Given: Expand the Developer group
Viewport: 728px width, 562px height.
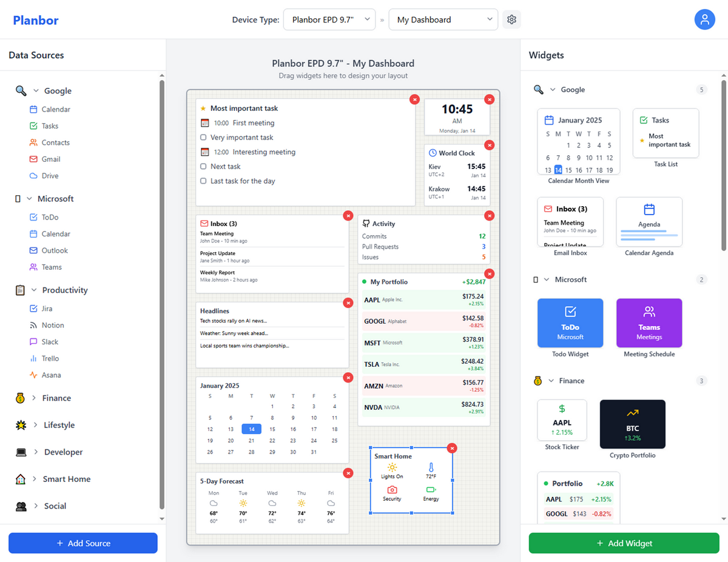Looking at the screenshot, I should point(35,452).
